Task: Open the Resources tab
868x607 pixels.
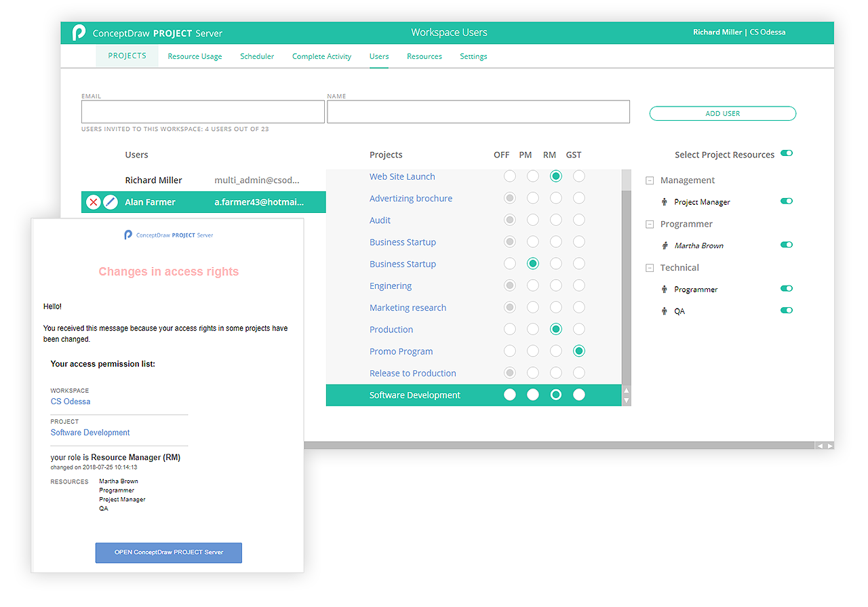Action: coord(425,56)
